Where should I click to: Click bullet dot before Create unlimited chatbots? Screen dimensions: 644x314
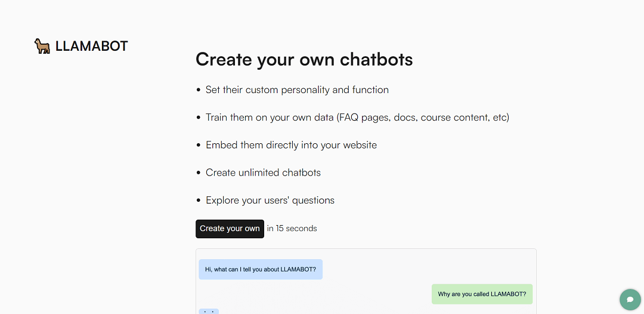coord(199,173)
